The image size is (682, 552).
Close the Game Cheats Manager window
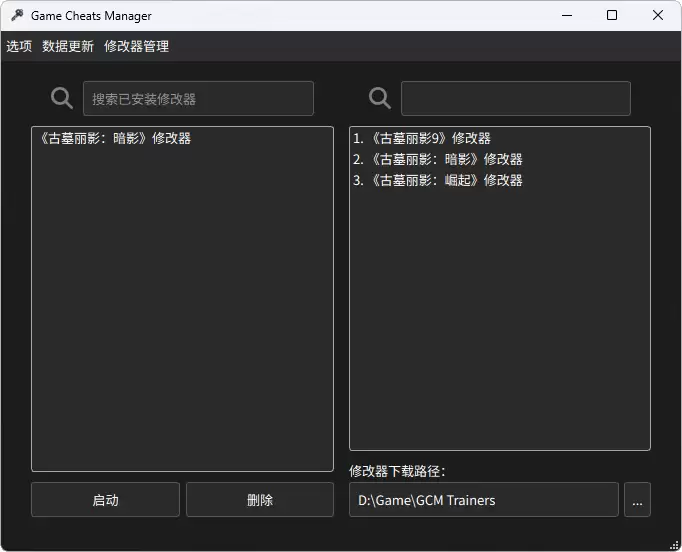(x=658, y=16)
